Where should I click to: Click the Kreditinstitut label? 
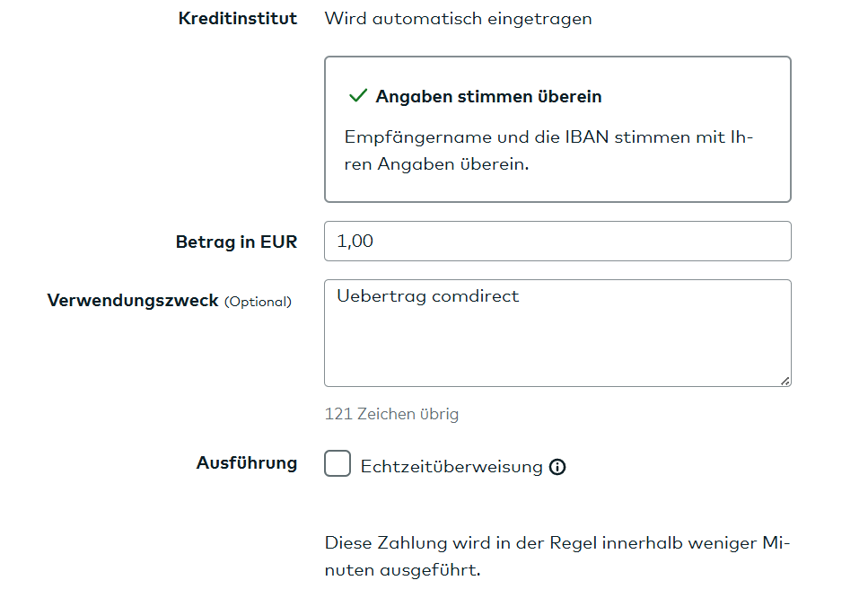point(238,18)
